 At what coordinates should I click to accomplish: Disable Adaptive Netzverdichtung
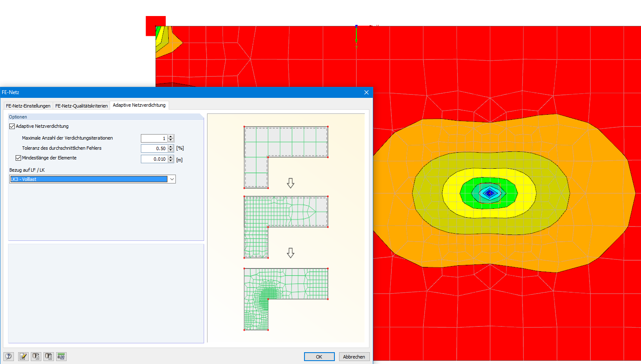(x=11, y=126)
